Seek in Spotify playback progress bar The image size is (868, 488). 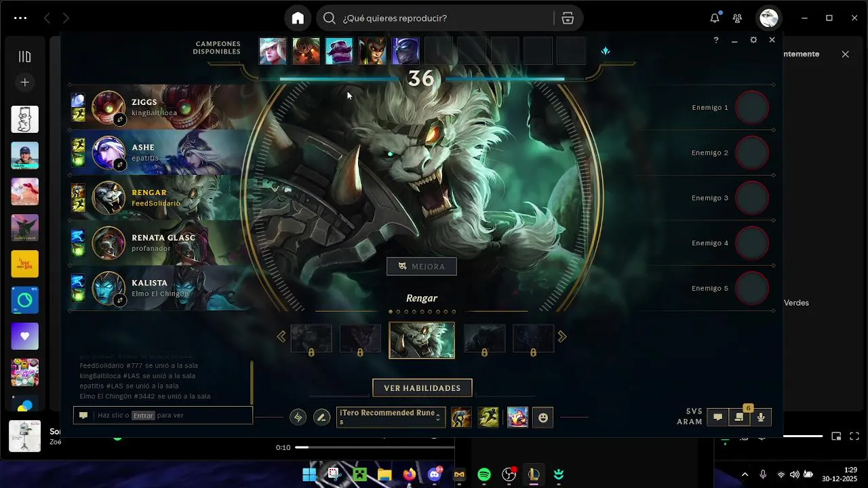click(375, 447)
